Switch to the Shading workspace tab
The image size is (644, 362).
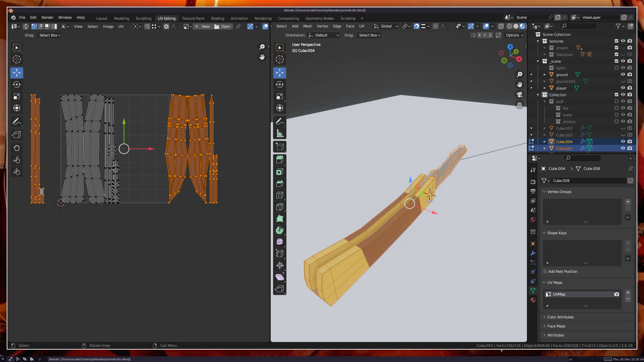217,18
